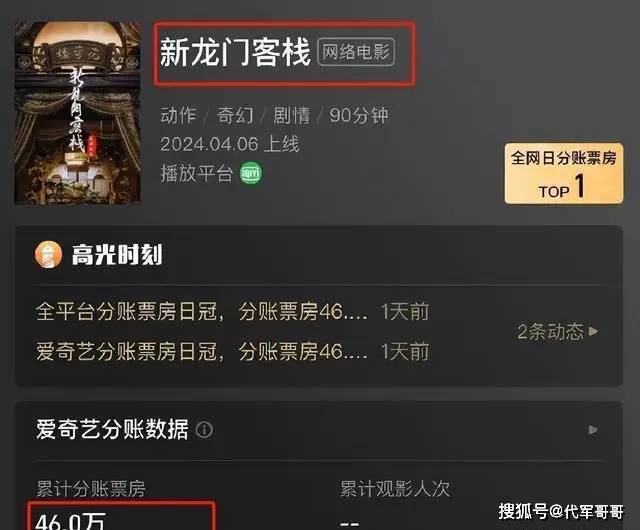Screen dimensions: 640x530
Task: Click the 累计分账票房 46.0万 value
Action: [71, 521]
